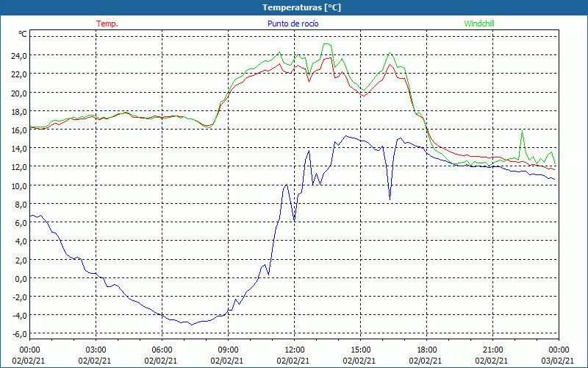588x368 pixels.
Task: Click the 6,0 y-axis value
Action: 21,223
